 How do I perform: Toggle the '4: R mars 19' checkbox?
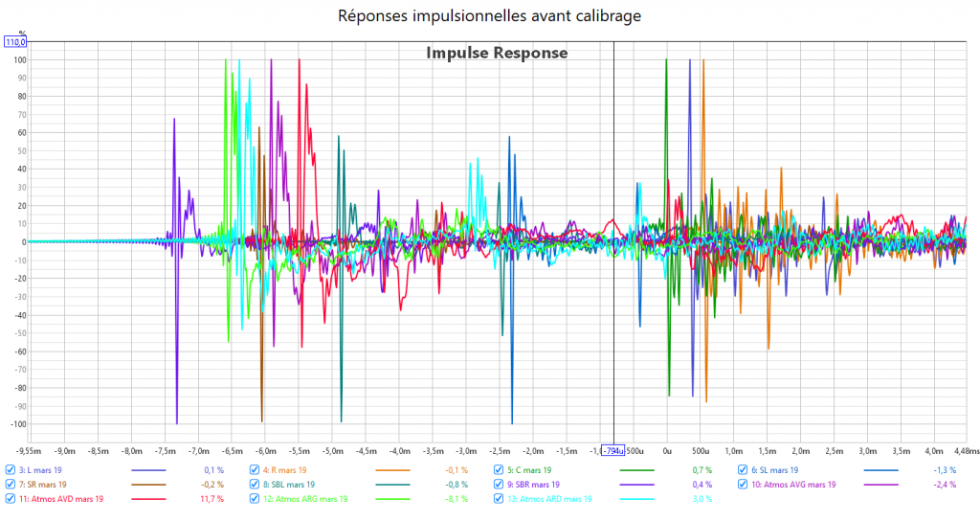tap(255, 470)
